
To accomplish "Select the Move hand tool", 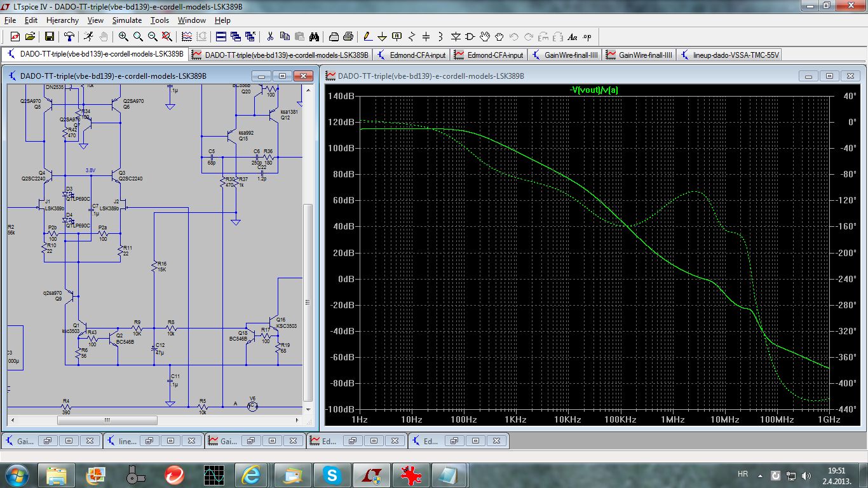I will tap(485, 37).
